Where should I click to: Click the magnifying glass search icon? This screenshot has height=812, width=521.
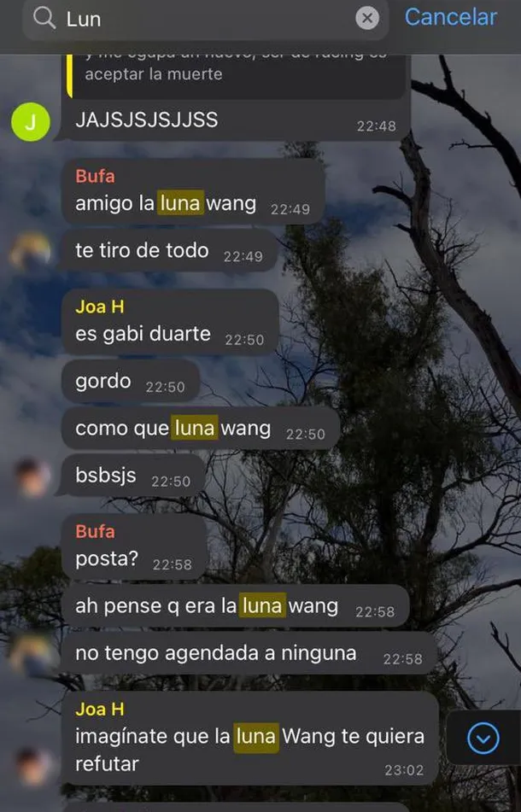click(44, 18)
